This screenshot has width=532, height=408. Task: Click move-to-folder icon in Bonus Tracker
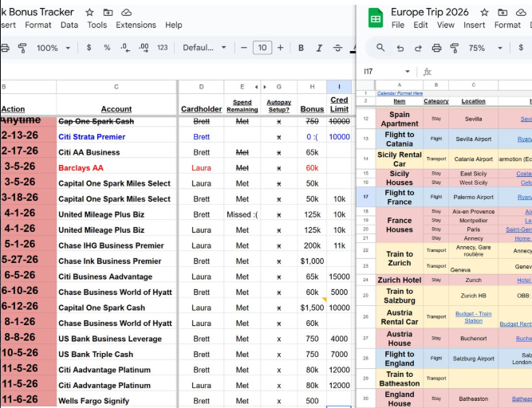pyautogui.click(x=108, y=13)
